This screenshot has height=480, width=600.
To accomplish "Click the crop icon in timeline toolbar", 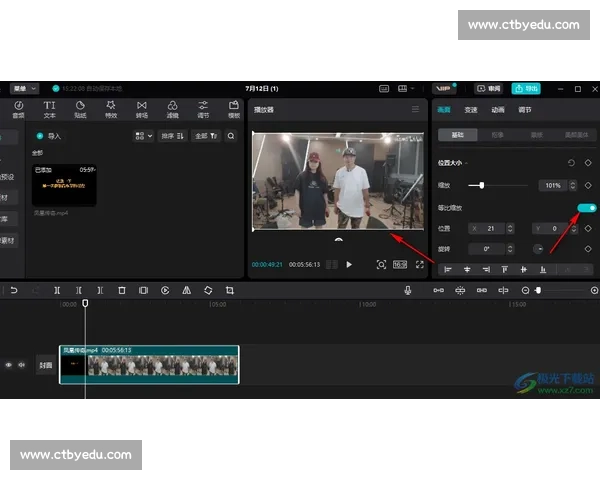I will pos(230,290).
